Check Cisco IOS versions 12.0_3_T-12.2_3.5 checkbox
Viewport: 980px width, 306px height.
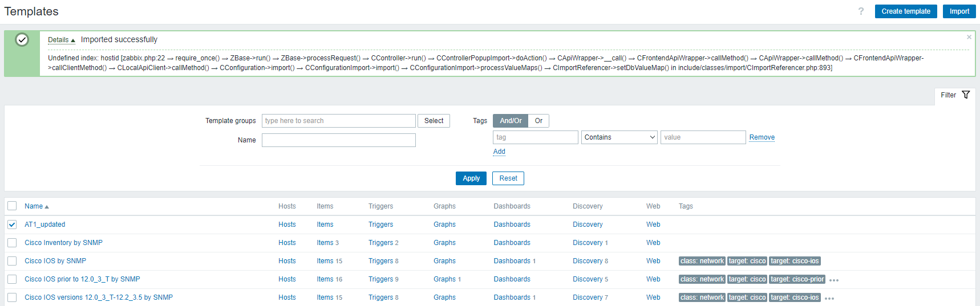(12, 297)
